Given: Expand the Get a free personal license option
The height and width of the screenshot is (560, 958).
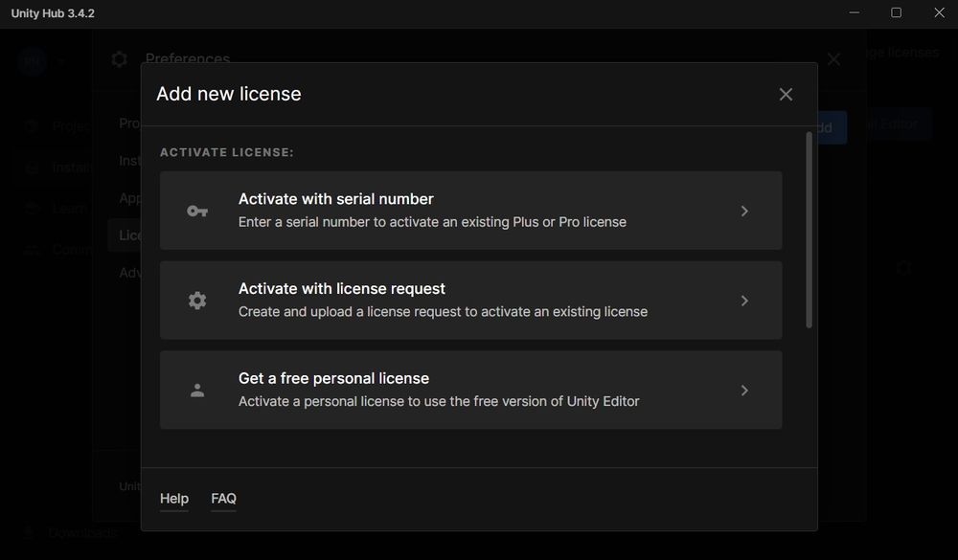Looking at the screenshot, I should (744, 390).
